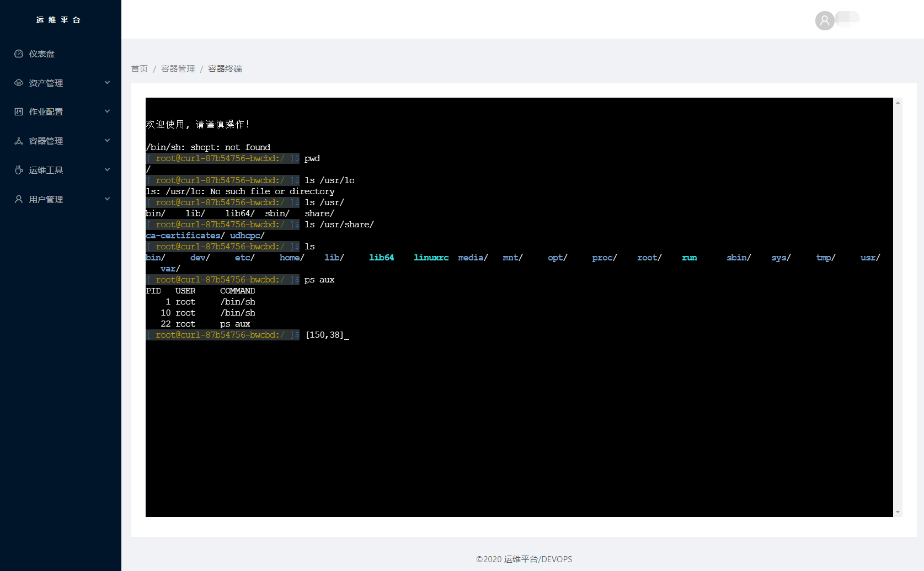The image size is (924, 571).
Task: Click the container management cluster icon
Action: (19, 141)
